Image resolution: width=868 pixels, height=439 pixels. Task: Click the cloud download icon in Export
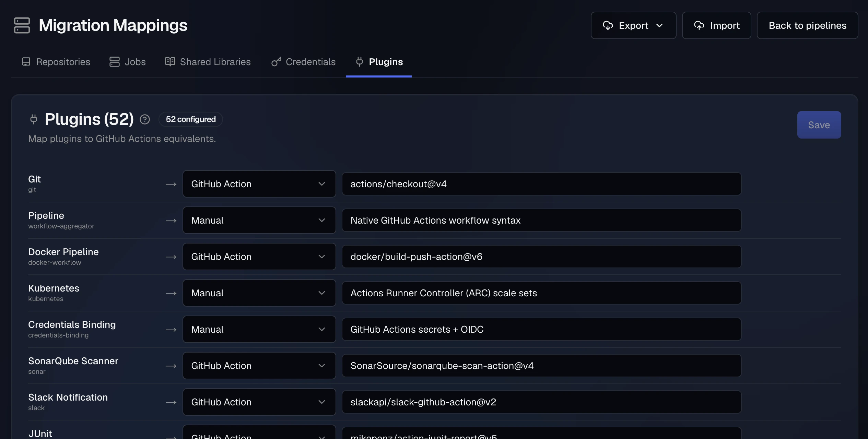click(x=608, y=25)
